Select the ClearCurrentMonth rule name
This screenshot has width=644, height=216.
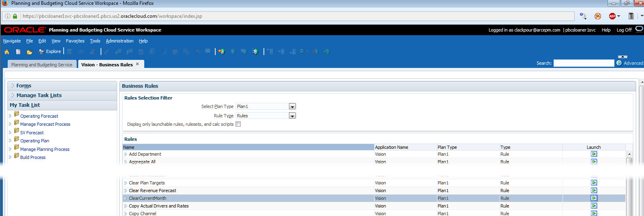click(x=148, y=198)
